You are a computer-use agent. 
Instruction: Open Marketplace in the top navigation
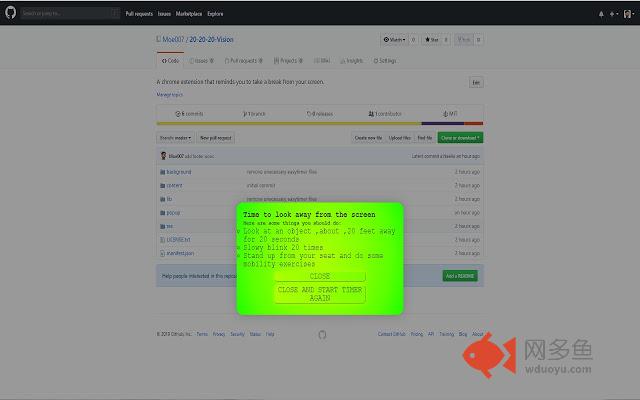tap(189, 13)
